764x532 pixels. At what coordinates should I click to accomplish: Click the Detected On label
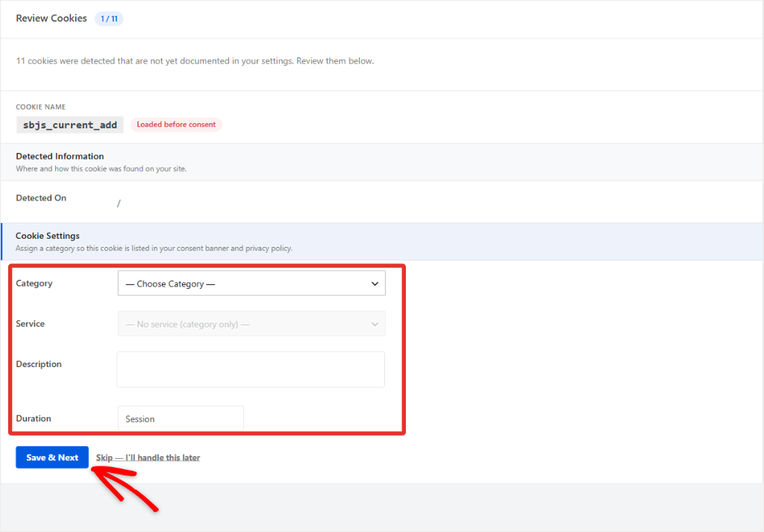pos(41,198)
